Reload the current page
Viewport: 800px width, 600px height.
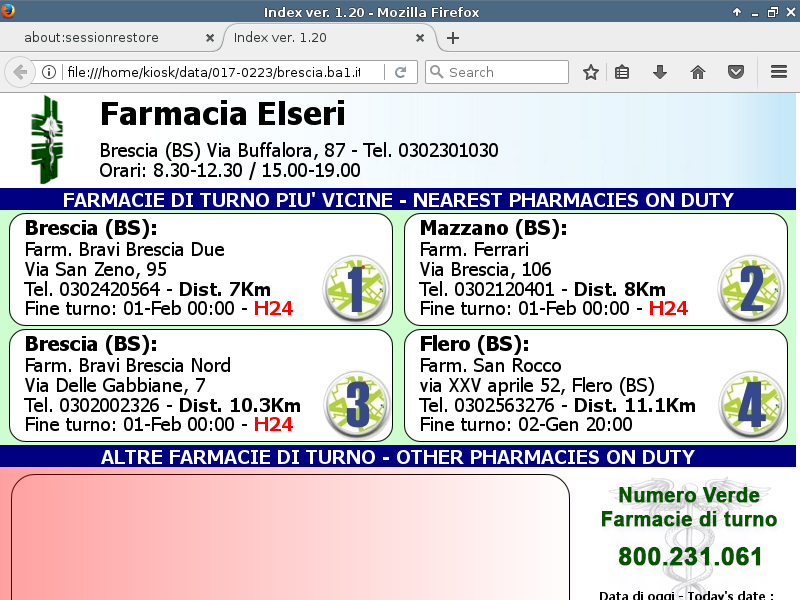[400, 72]
